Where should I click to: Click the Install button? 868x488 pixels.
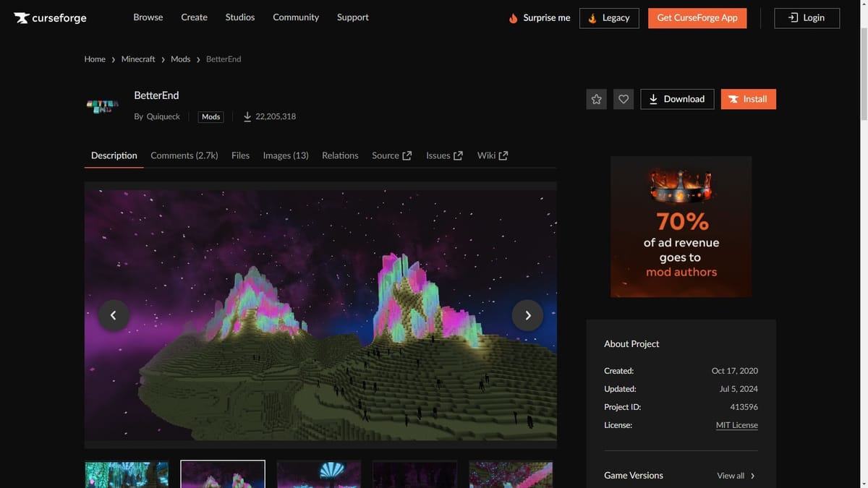point(748,99)
